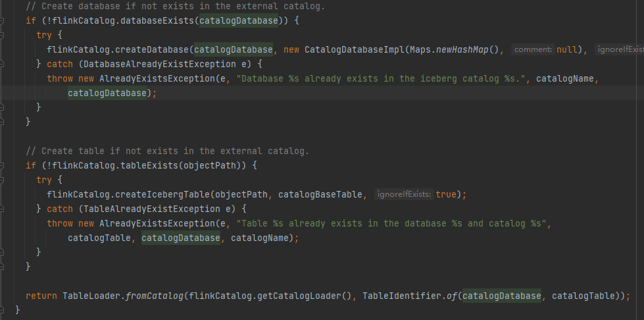Click objectPath argument of the createIcebergTable call
Image resolution: width=644 pixels, height=320 pixels.
click(x=241, y=194)
